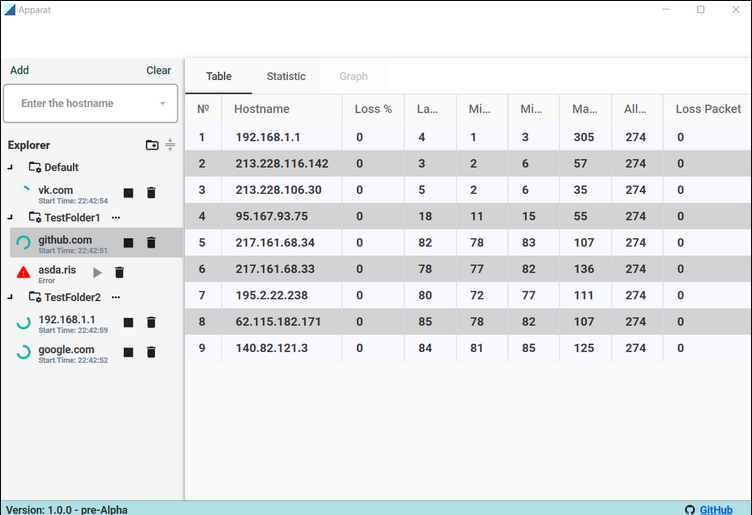Stop the vk.com trace
The image size is (752, 515).
pos(128,193)
